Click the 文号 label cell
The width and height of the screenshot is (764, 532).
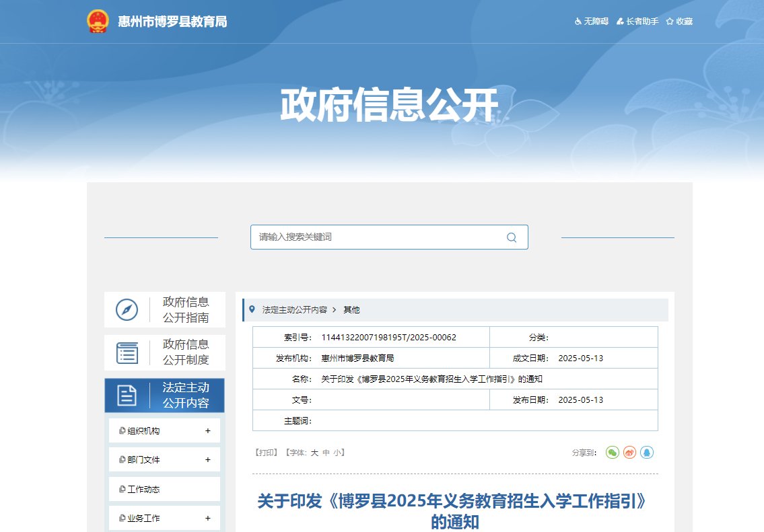click(x=302, y=400)
